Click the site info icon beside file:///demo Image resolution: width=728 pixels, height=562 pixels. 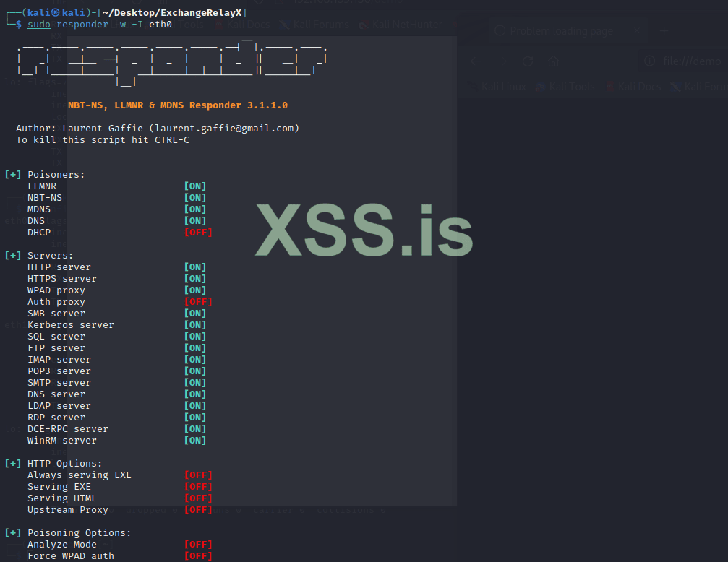coord(650,61)
